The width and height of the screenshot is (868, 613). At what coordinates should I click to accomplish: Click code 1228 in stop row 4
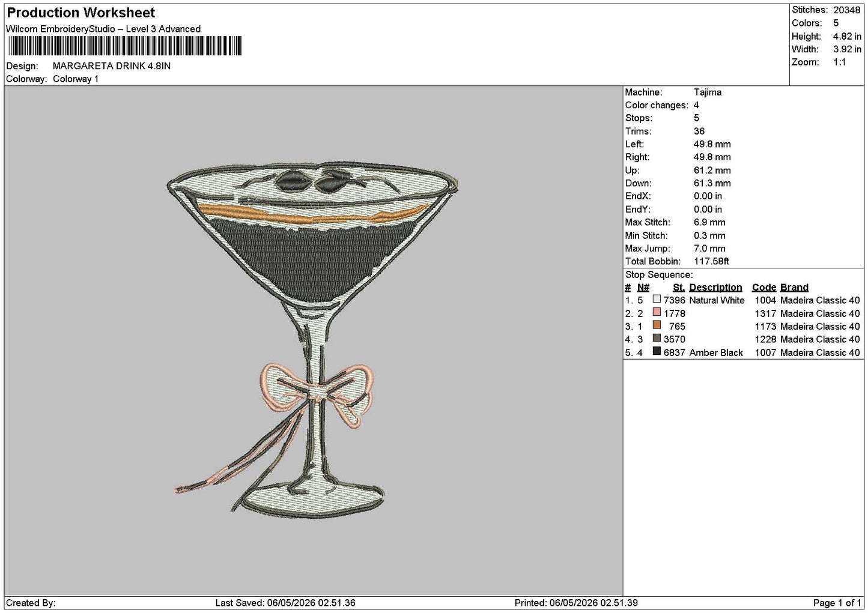pos(765,340)
